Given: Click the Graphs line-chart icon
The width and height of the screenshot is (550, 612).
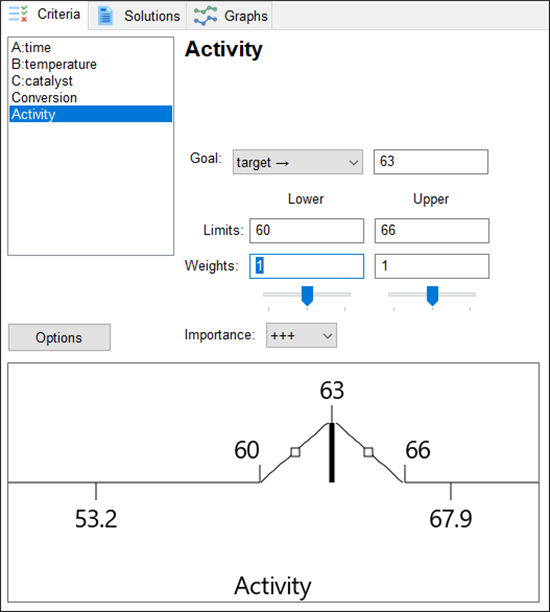Looking at the screenshot, I should 205,16.
